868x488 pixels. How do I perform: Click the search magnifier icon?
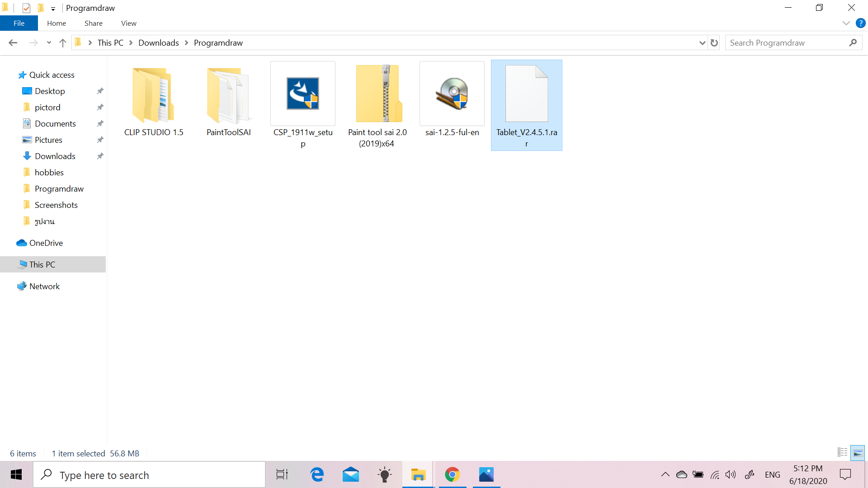click(x=853, y=43)
